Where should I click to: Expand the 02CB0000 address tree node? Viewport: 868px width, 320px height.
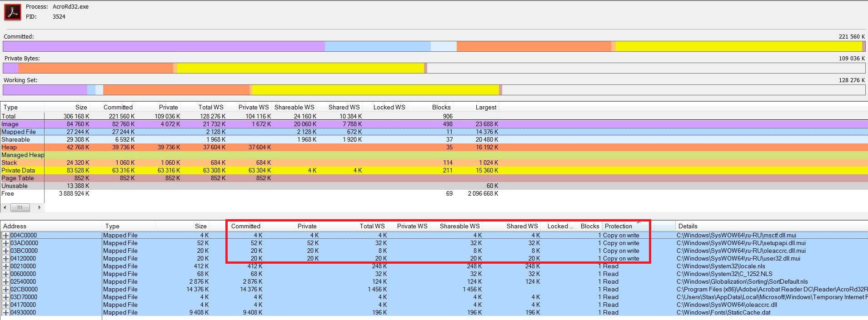point(6,290)
